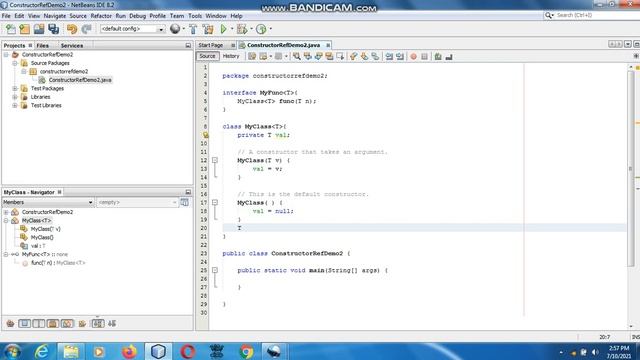Click the History view button
The width and height of the screenshot is (640, 360).
(231, 56)
